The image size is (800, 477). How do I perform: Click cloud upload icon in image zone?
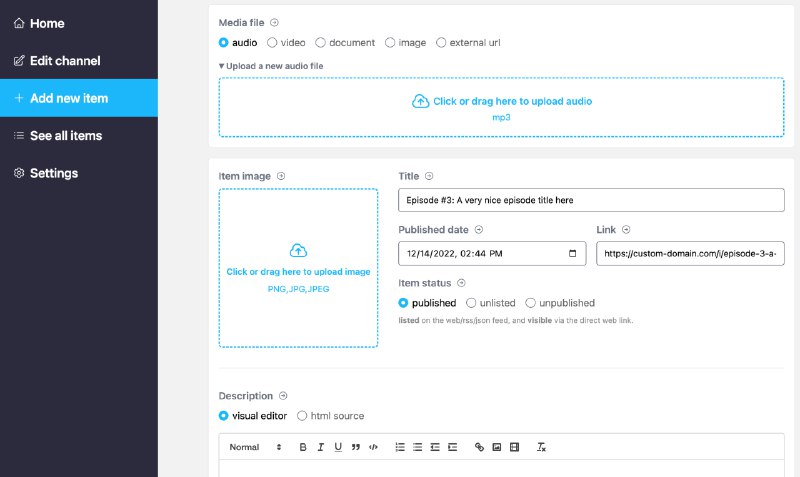[x=298, y=250]
